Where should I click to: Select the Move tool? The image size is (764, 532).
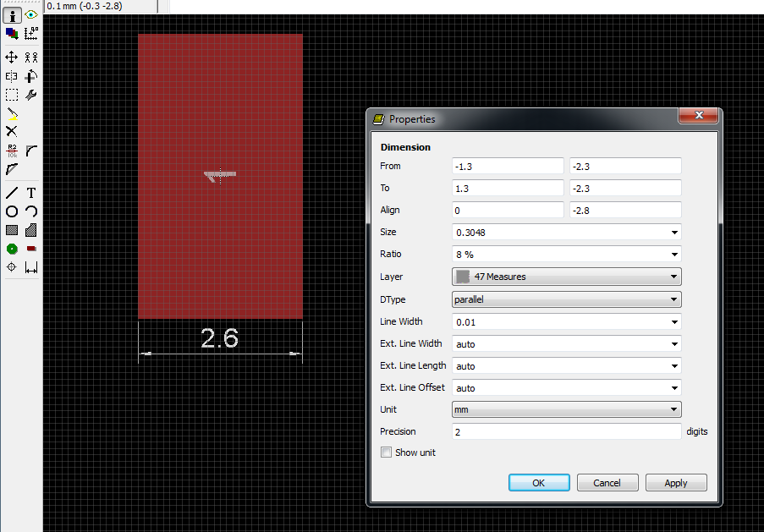12,58
